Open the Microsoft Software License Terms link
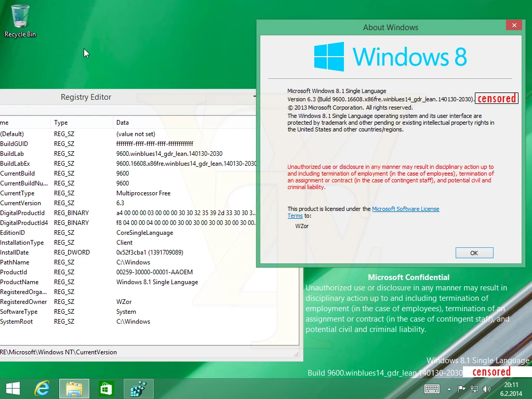532x399 pixels. (x=406, y=209)
